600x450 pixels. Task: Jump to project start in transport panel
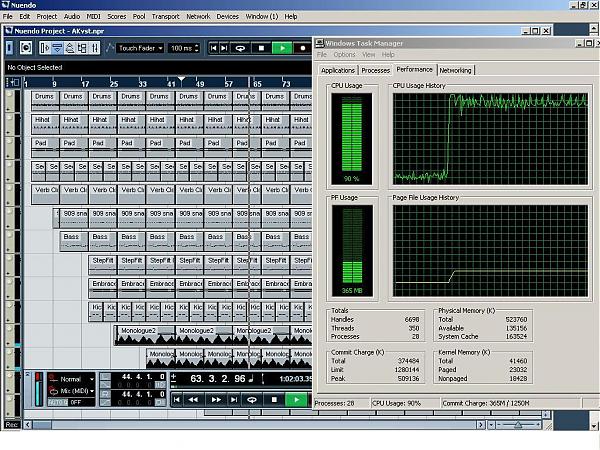pyautogui.click(x=177, y=399)
